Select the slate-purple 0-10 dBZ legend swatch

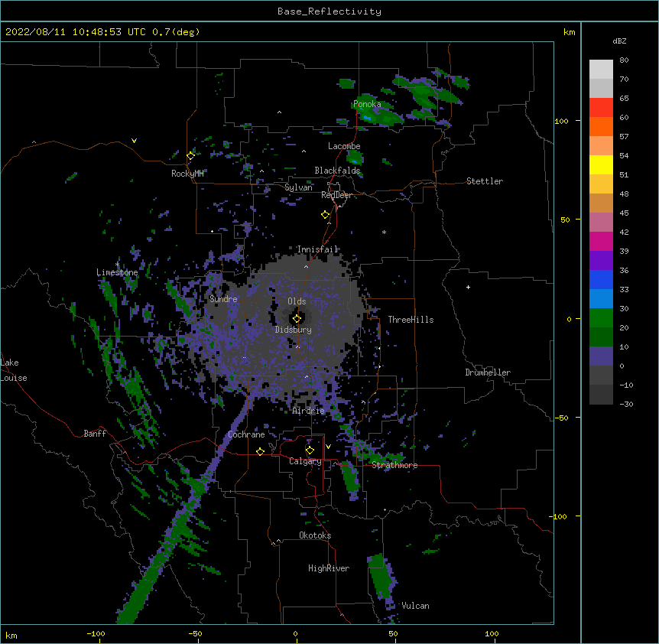[601, 356]
